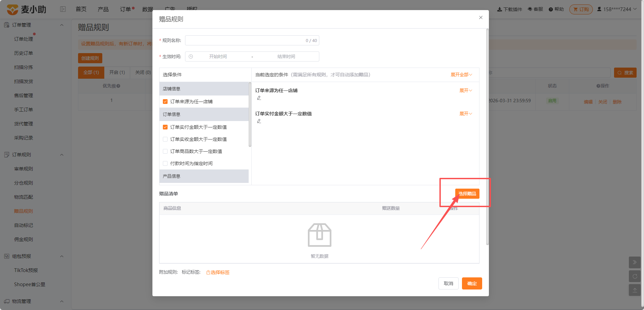Click the 取消 cancel button
The image size is (644, 310).
click(x=449, y=283)
